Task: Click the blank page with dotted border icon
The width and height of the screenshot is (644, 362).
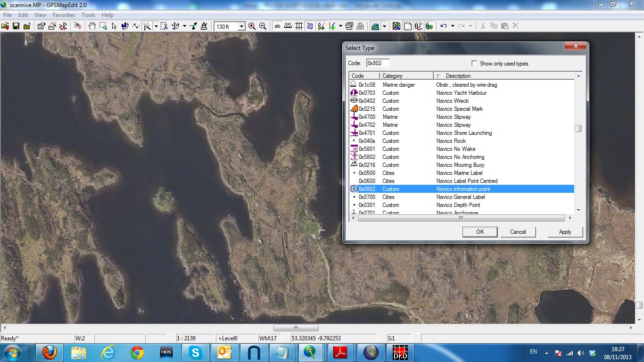Action: (x=407, y=26)
